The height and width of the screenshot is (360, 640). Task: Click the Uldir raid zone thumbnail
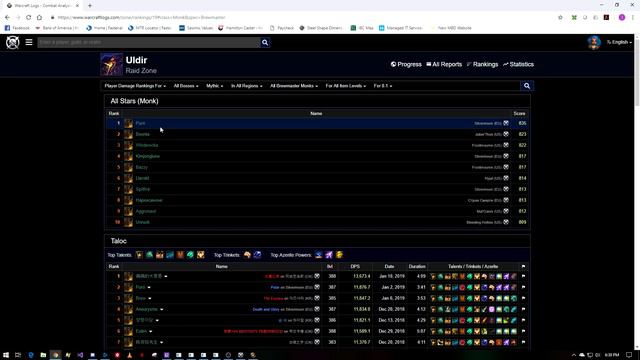point(111,64)
